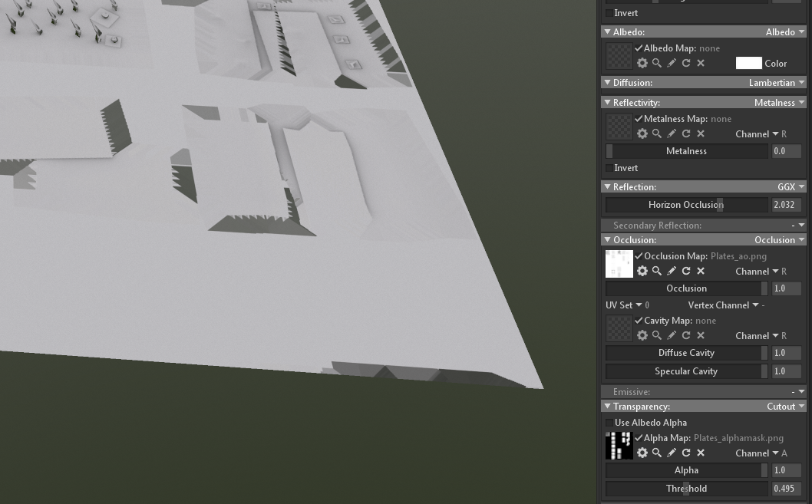812x504 pixels.
Task: Clear the Occlusion Map with X icon
Action: coord(701,271)
